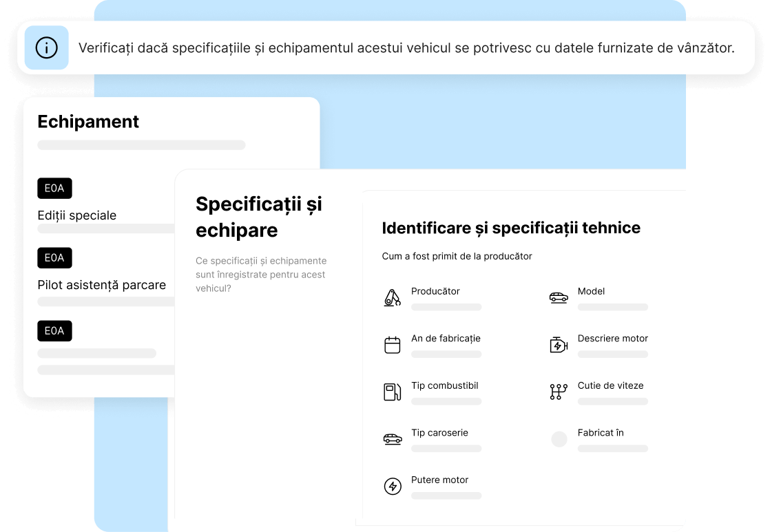Click the Model car icon
The image size is (770, 532).
tap(559, 297)
